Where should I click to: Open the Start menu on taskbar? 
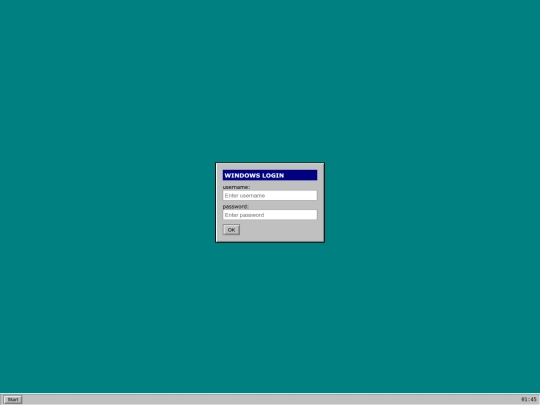pyautogui.click(x=13, y=399)
